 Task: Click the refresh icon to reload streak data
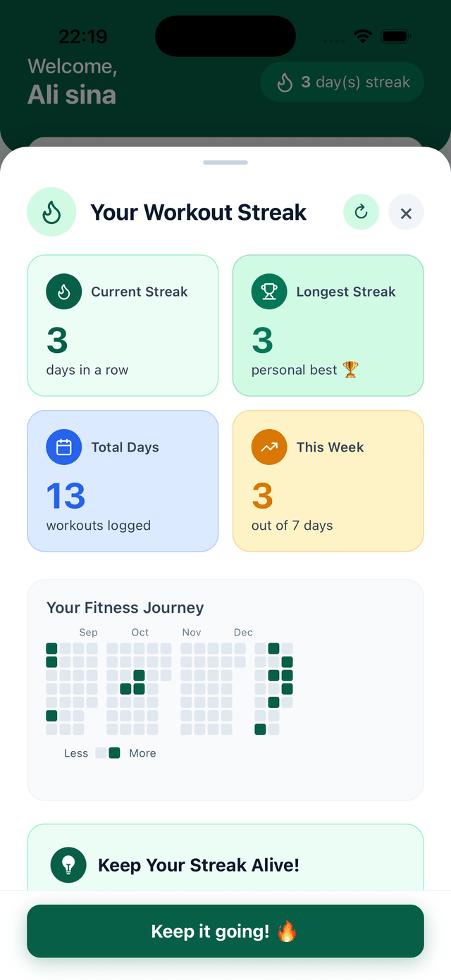coord(361,211)
